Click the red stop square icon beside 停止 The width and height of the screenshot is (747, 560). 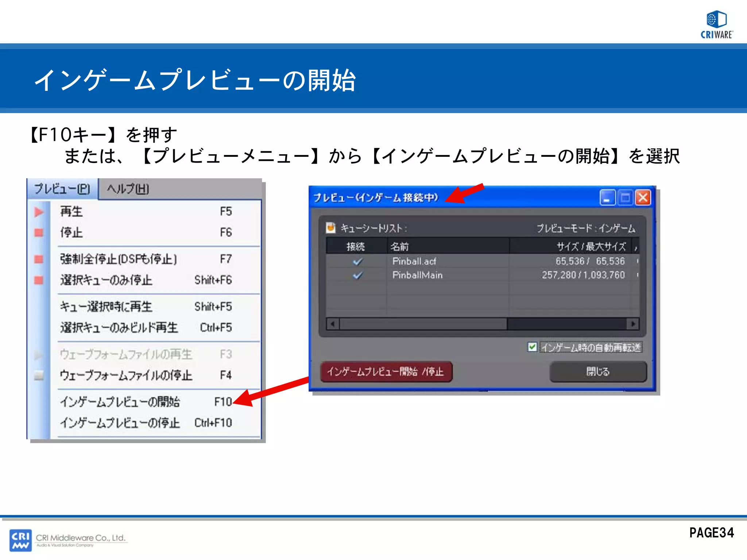(x=39, y=233)
